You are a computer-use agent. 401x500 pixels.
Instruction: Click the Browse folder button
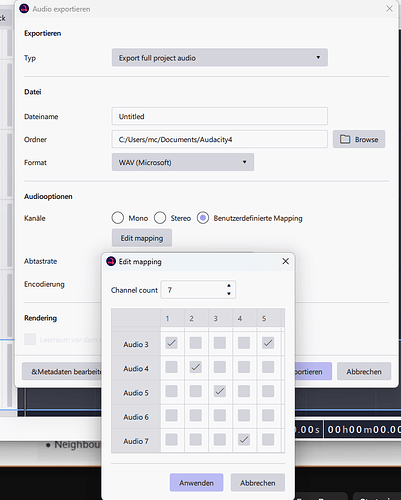tap(359, 139)
